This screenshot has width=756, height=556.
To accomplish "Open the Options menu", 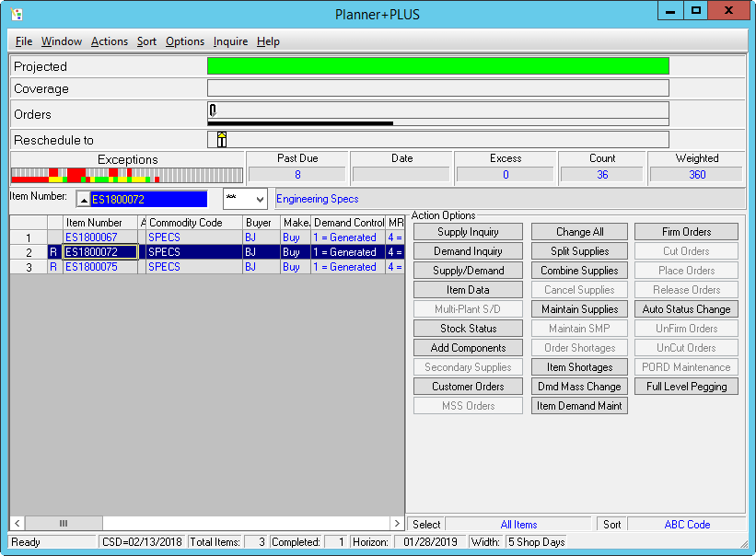I will (x=185, y=41).
